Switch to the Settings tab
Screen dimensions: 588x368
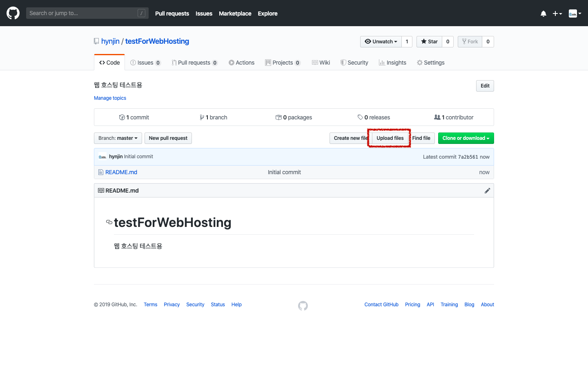pos(431,63)
